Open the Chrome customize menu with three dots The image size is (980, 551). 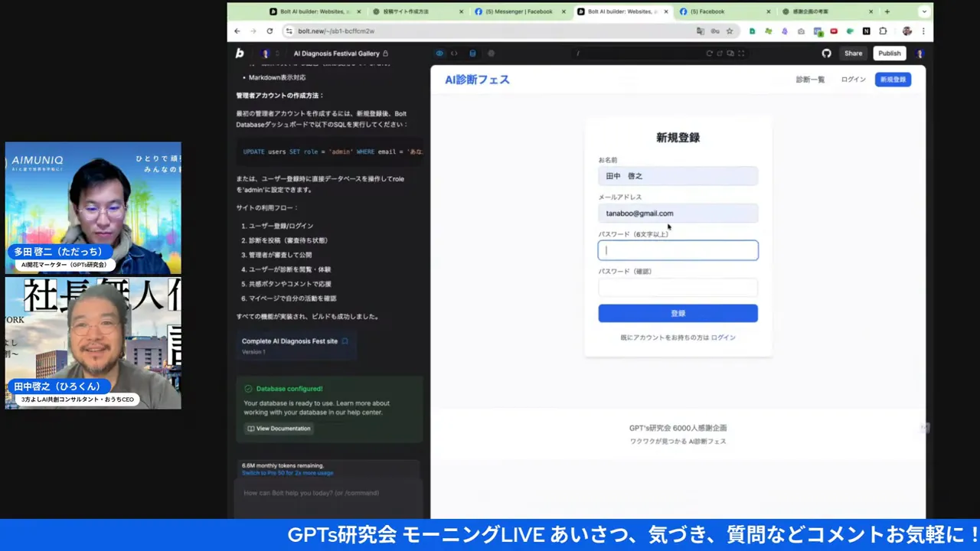click(923, 31)
